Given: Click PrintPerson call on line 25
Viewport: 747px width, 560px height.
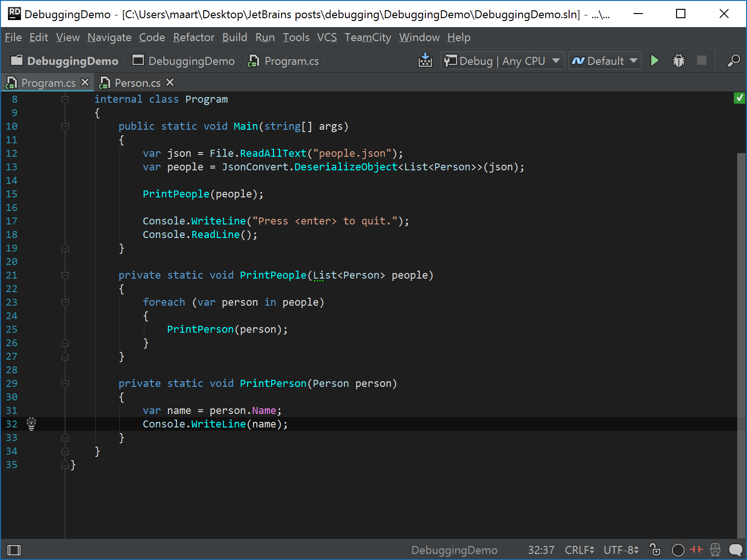Looking at the screenshot, I should click(x=200, y=329).
